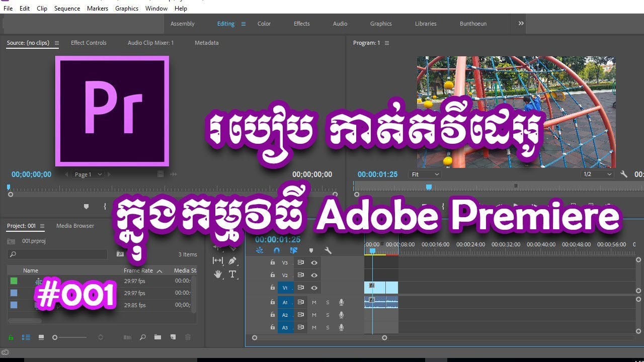Open Source panel menu icon
Screen dimensions: 644x362
(x=57, y=43)
